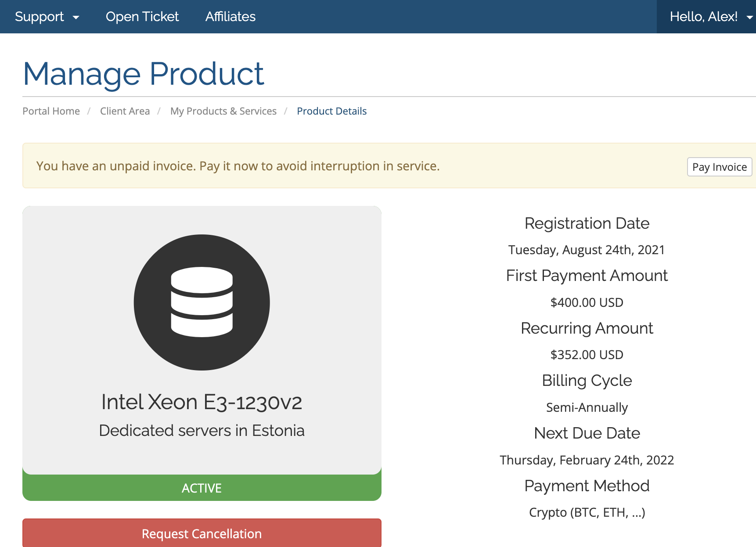
Task: Click the $352.00 USD recurring amount
Action: click(587, 355)
